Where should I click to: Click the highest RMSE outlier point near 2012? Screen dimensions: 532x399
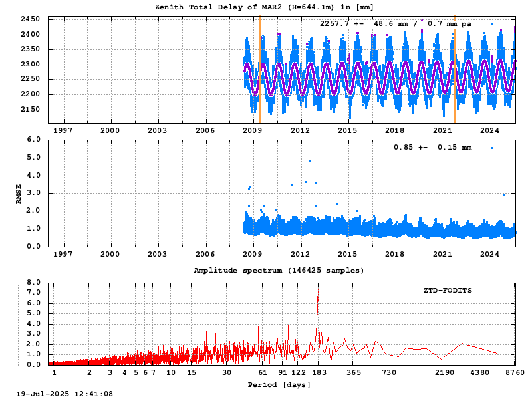tap(310, 161)
